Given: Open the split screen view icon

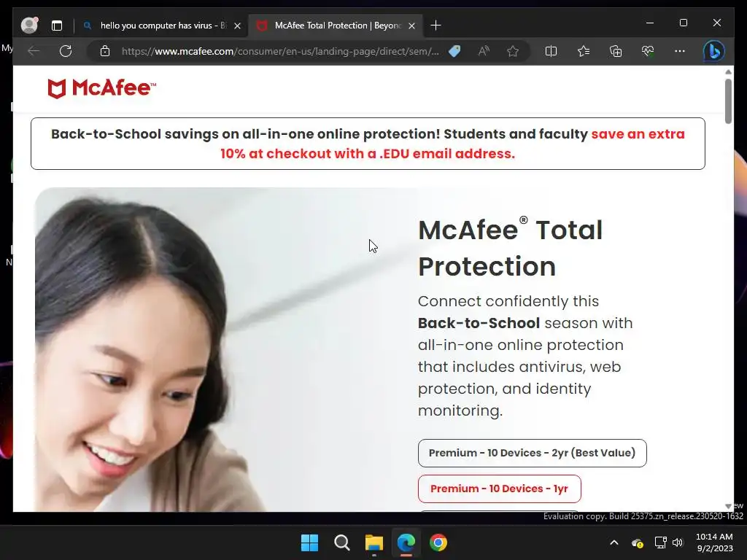Looking at the screenshot, I should (551, 51).
